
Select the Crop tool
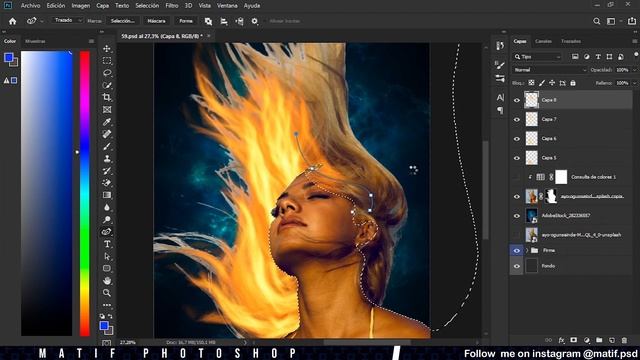click(107, 97)
